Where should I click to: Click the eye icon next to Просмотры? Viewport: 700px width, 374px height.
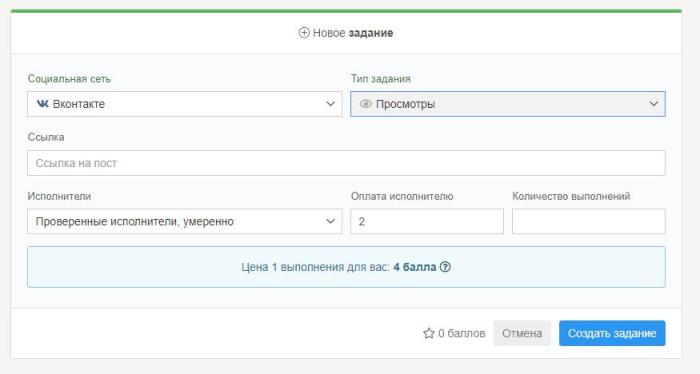pos(366,104)
